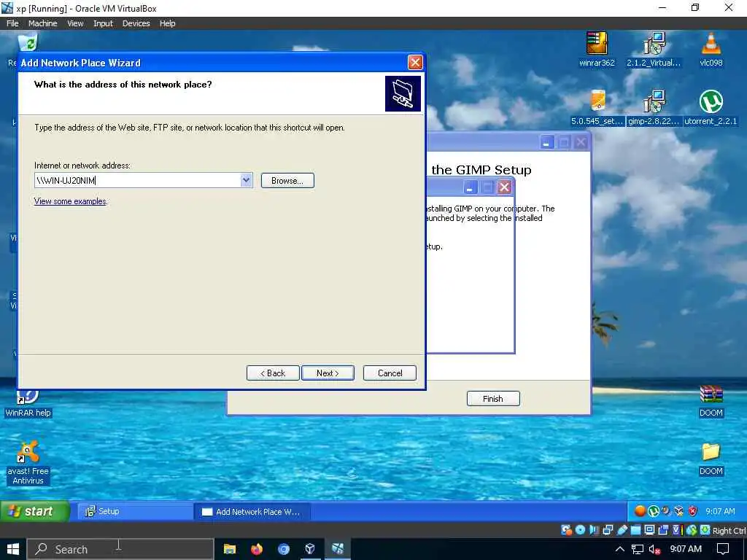The image size is (747, 560).
Task: Click the VirtualBox shared folders status icon
Action: 635,530
